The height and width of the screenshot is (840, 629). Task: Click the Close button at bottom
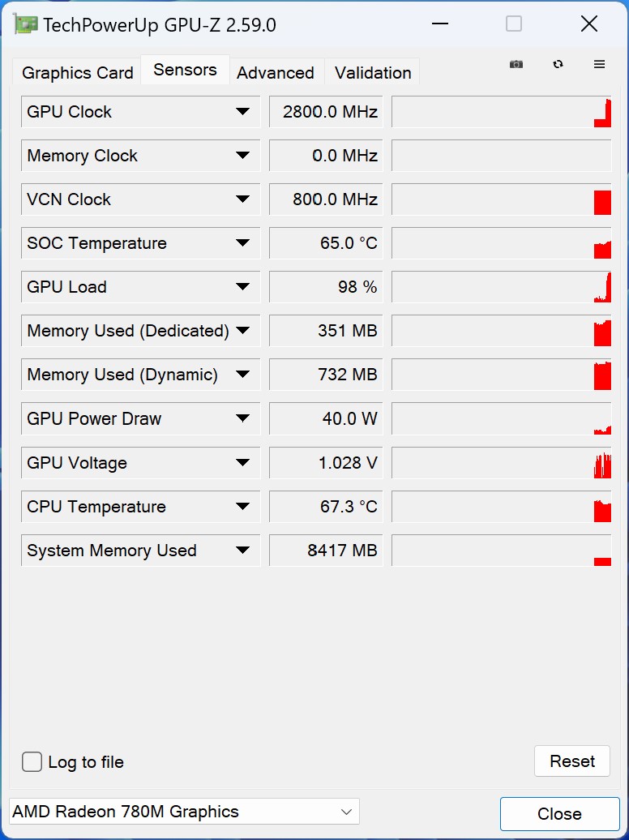(559, 814)
